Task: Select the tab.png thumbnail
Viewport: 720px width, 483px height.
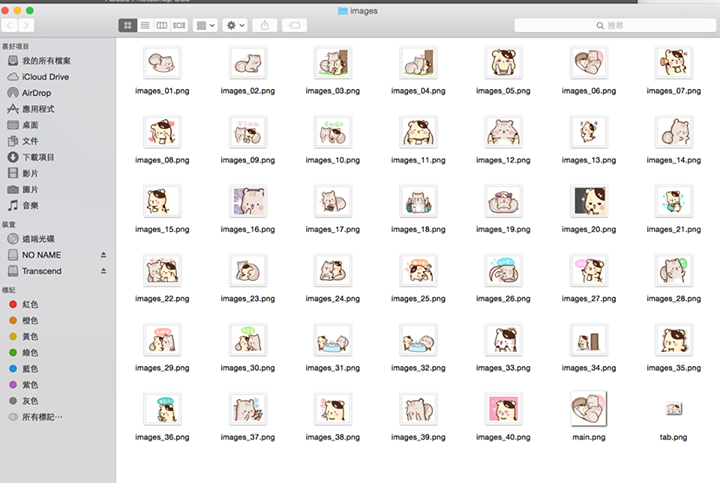Action: coord(674,409)
